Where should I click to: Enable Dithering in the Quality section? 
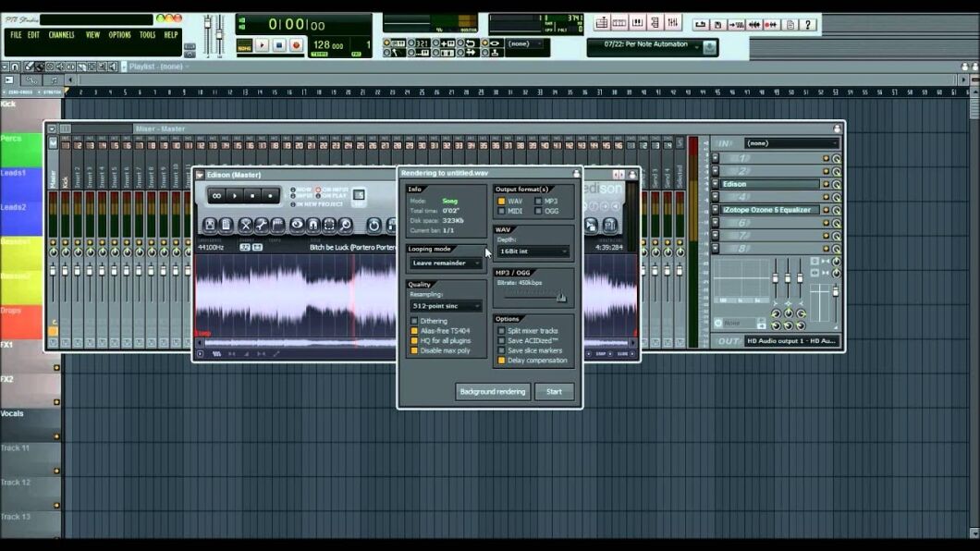(413, 321)
